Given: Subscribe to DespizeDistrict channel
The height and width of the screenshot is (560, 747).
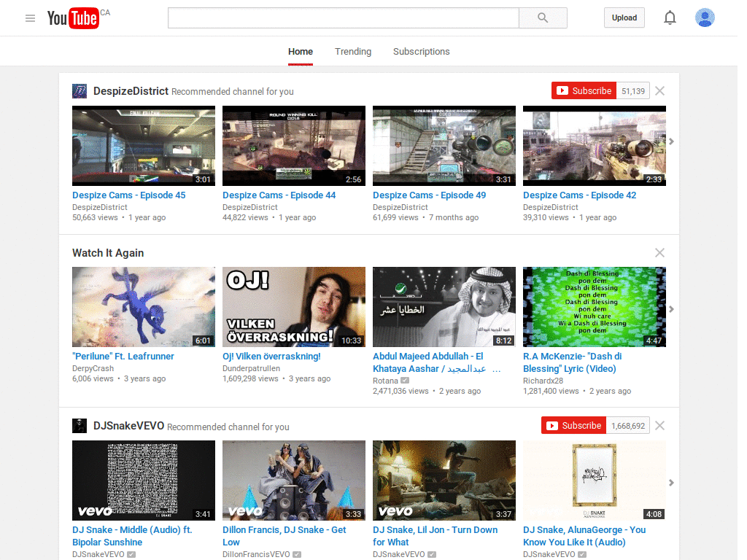Looking at the screenshot, I should pos(584,91).
